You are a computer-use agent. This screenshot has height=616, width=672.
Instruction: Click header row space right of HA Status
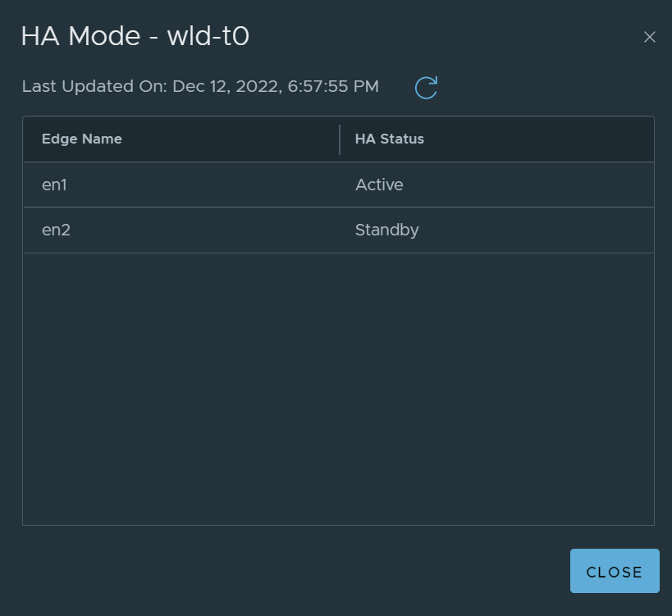coord(538,139)
